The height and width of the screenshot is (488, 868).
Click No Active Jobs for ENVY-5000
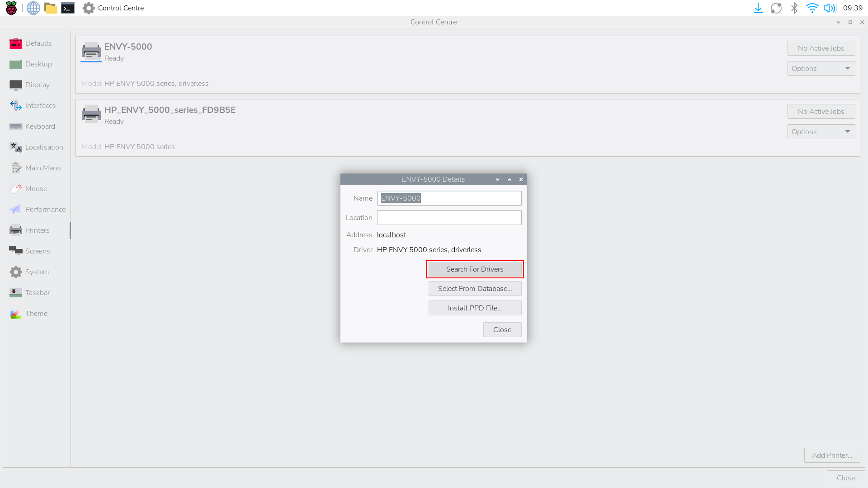pos(821,48)
